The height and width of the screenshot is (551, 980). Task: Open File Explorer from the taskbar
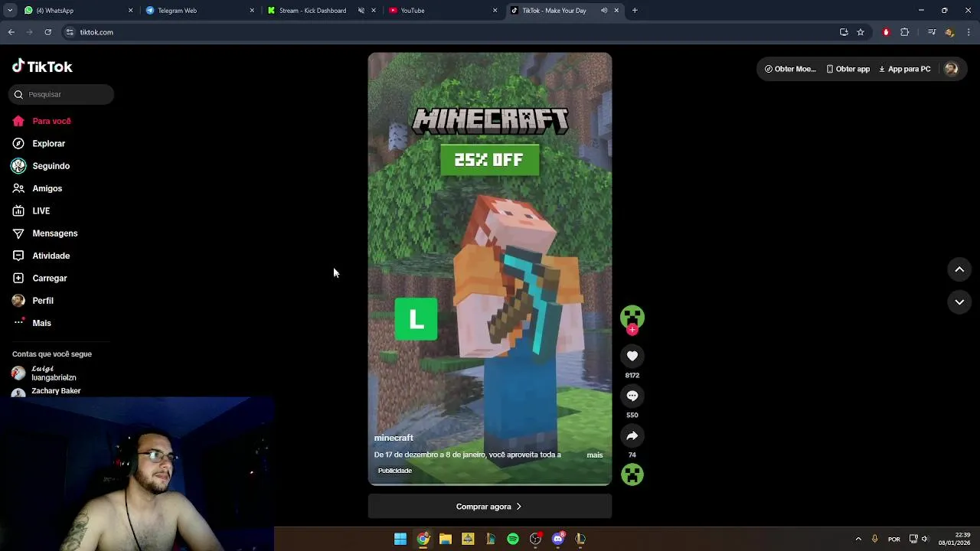[x=445, y=539]
